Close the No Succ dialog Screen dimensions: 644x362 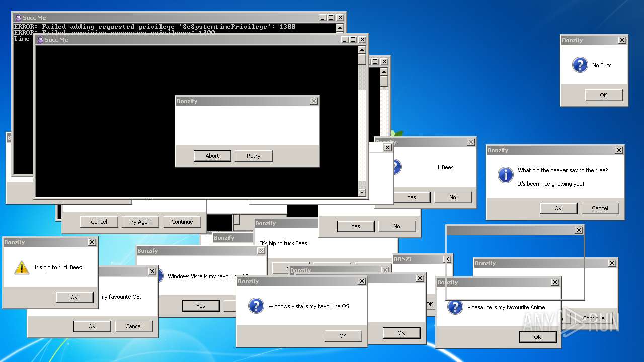(x=622, y=40)
